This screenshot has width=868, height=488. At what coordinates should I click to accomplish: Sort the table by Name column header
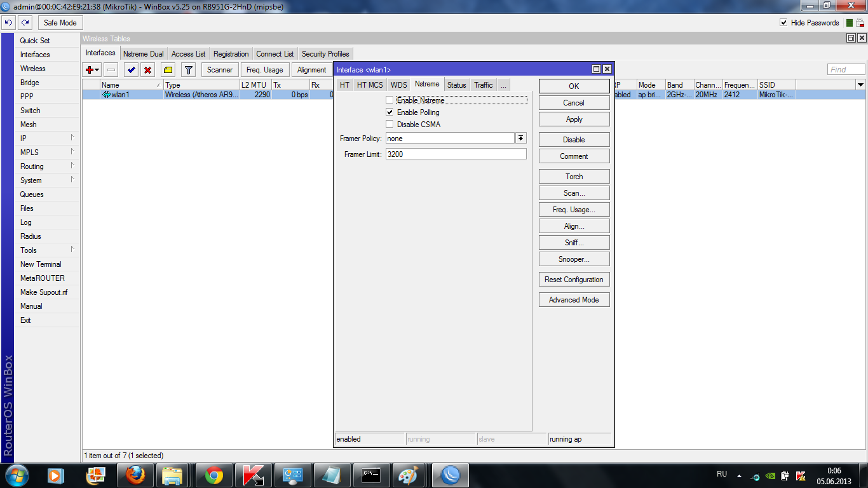click(131, 85)
